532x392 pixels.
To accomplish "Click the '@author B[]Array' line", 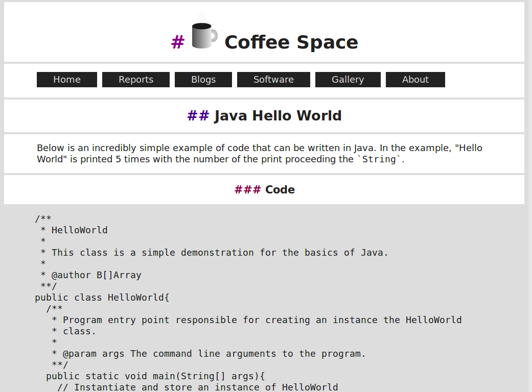I will tap(91, 275).
